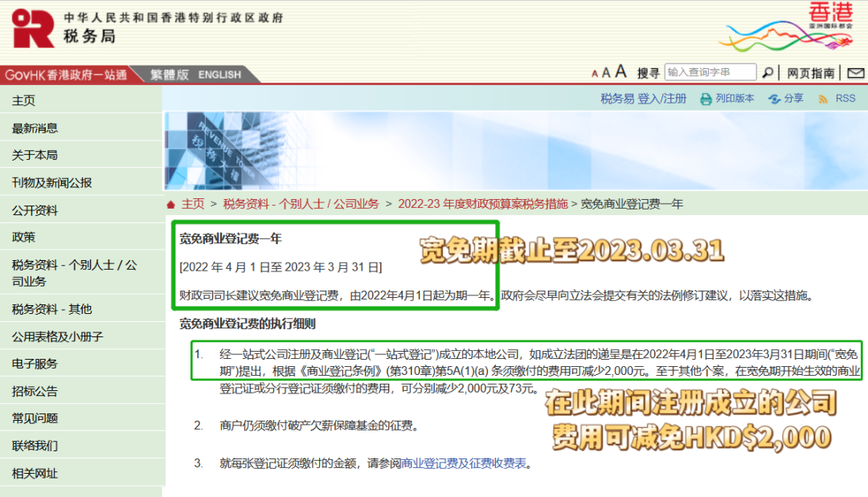The image size is (868, 497).
Task: Click the Revenue Tower banner image
Action: pyautogui.click(x=515, y=151)
